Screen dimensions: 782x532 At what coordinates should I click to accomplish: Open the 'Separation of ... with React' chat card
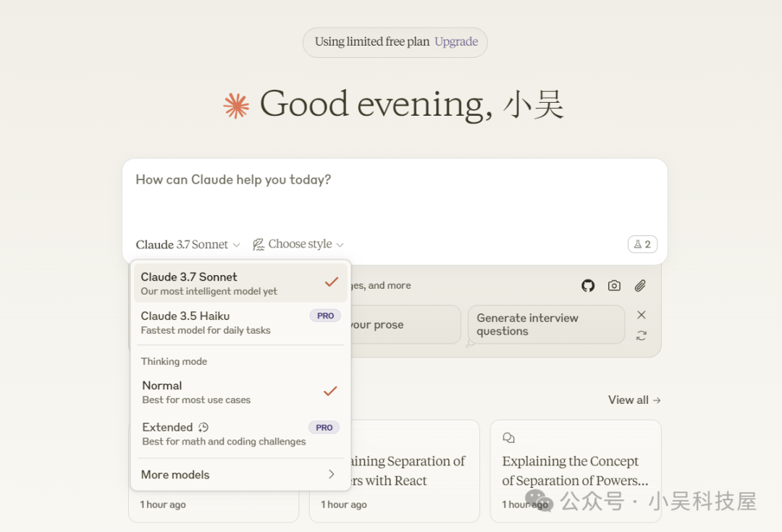(x=394, y=471)
